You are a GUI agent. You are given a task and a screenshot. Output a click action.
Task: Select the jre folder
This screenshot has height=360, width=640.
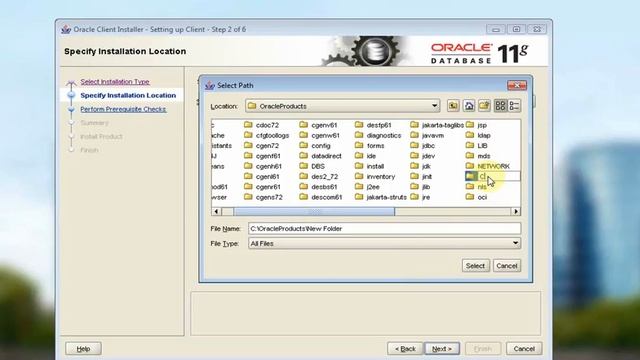(420, 197)
